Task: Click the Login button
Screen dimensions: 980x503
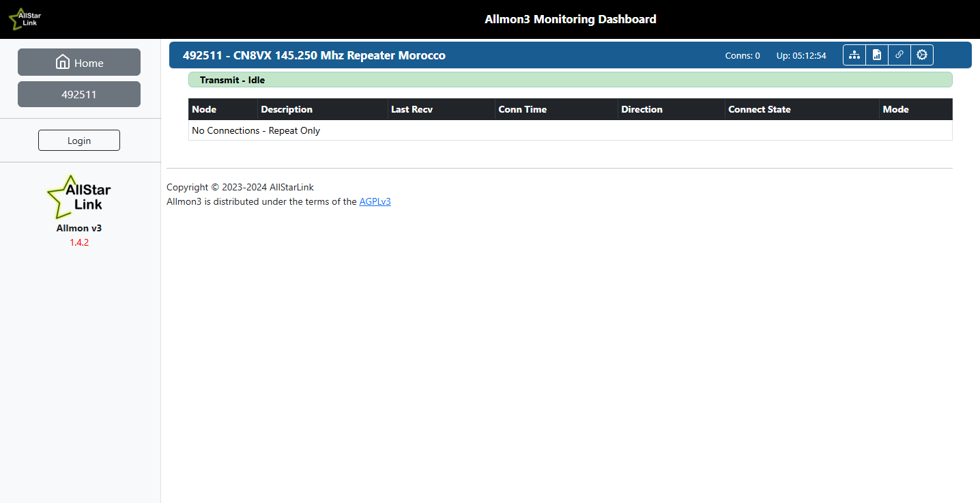Action: click(x=79, y=140)
